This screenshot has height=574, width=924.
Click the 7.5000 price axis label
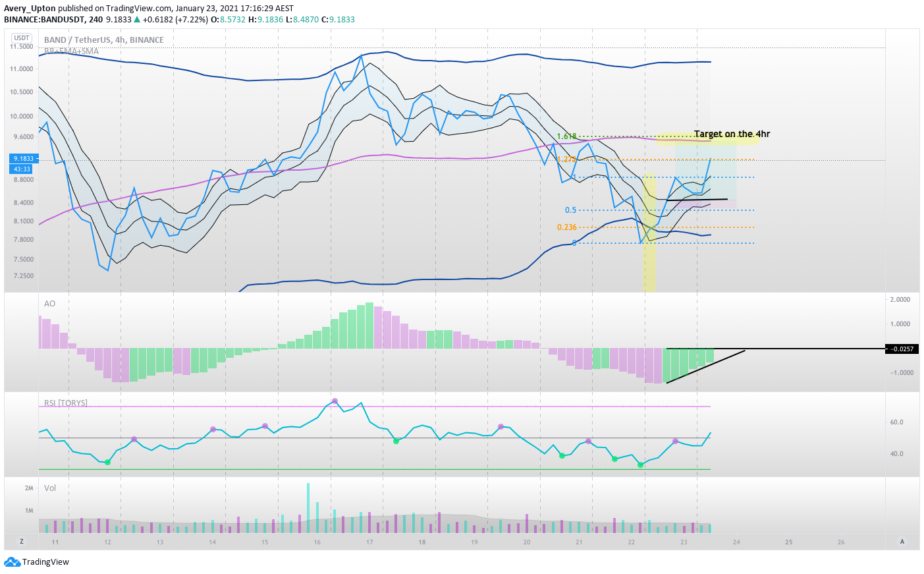(23, 259)
